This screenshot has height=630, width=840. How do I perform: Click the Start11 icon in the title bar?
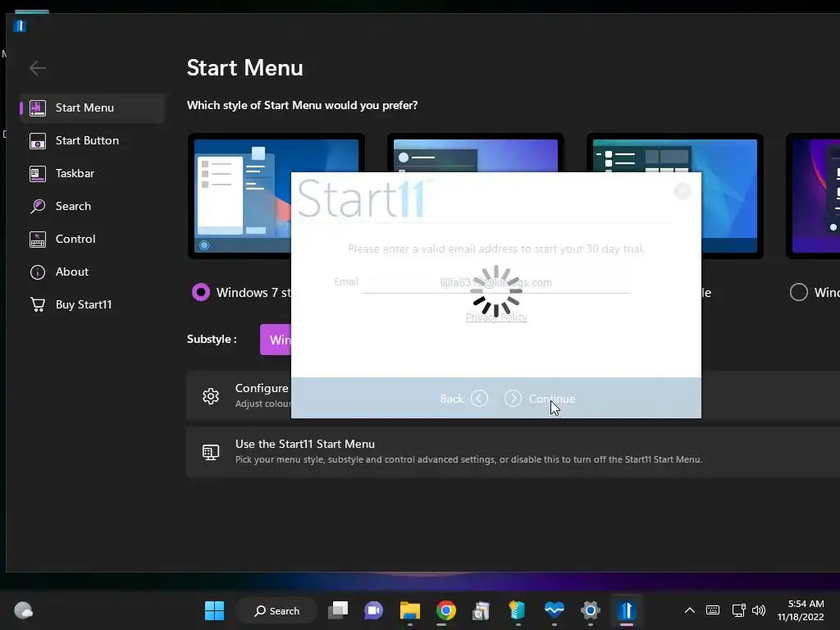[20, 25]
